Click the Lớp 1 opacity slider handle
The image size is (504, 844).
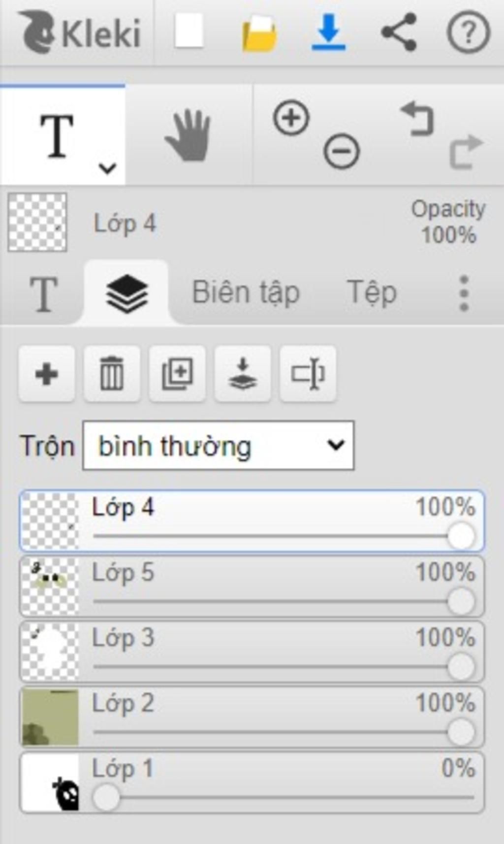106,797
